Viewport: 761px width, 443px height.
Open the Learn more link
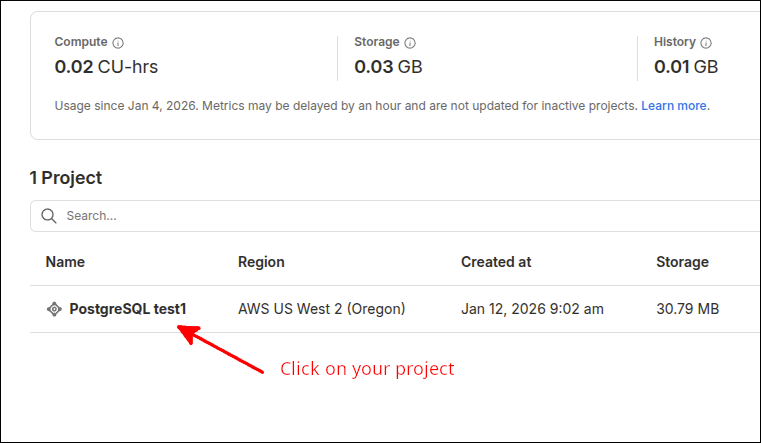coord(675,105)
